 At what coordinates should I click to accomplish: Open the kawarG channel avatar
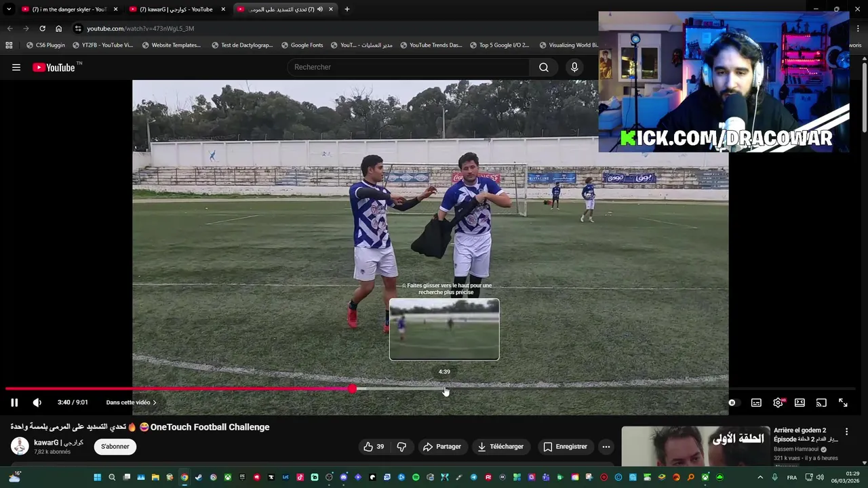tap(20, 446)
